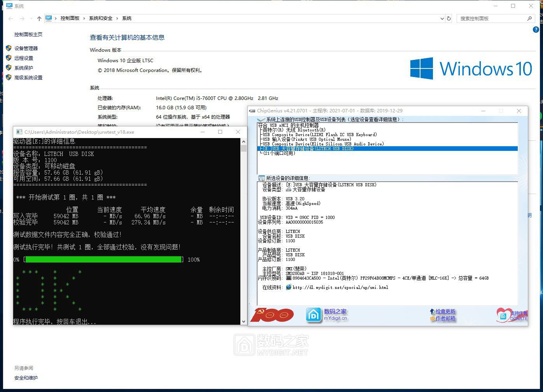Open the dl.mydigit.net smi.html link
The height and width of the screenshot is (392, 543).
pos(340,288)
